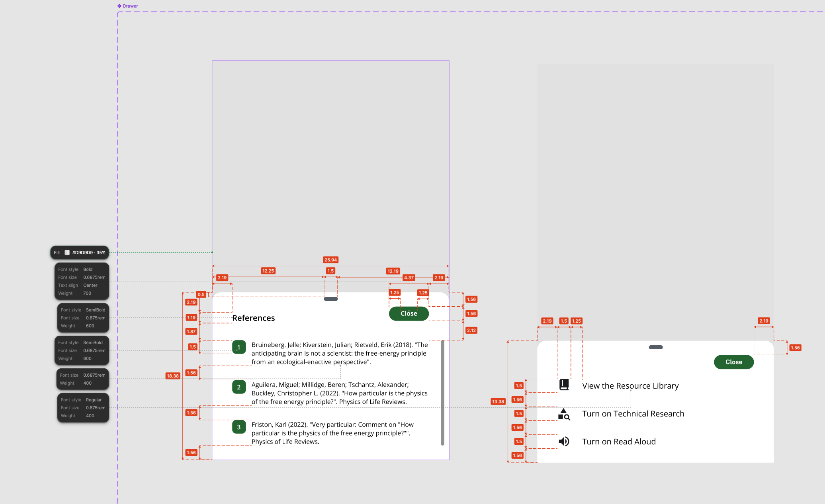Select the "Turn on Read Aloud" menu item

click(619, 442)
